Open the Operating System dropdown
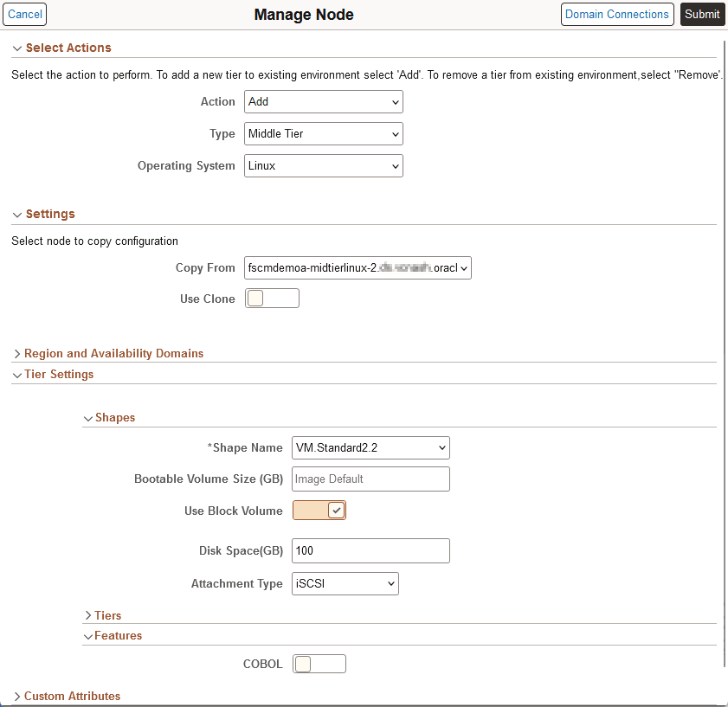Screen dimensions: 728x707 click(x=323, y=165)
